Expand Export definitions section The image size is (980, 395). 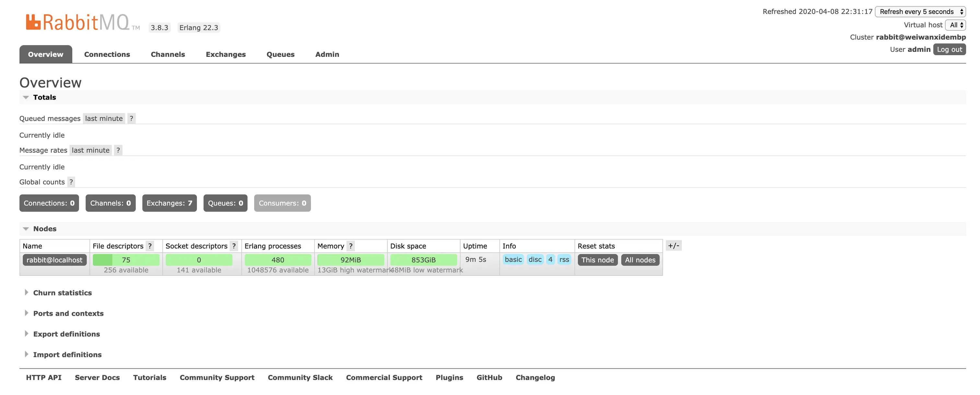click(x=66, y=334)
